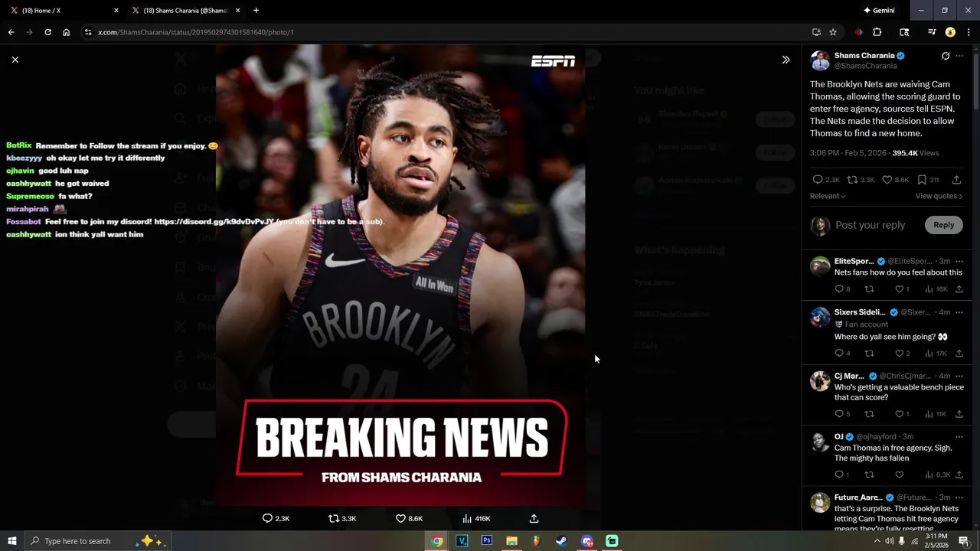
Task: Open more options on EliteSpor reply
Action: [x=959, y=262]
